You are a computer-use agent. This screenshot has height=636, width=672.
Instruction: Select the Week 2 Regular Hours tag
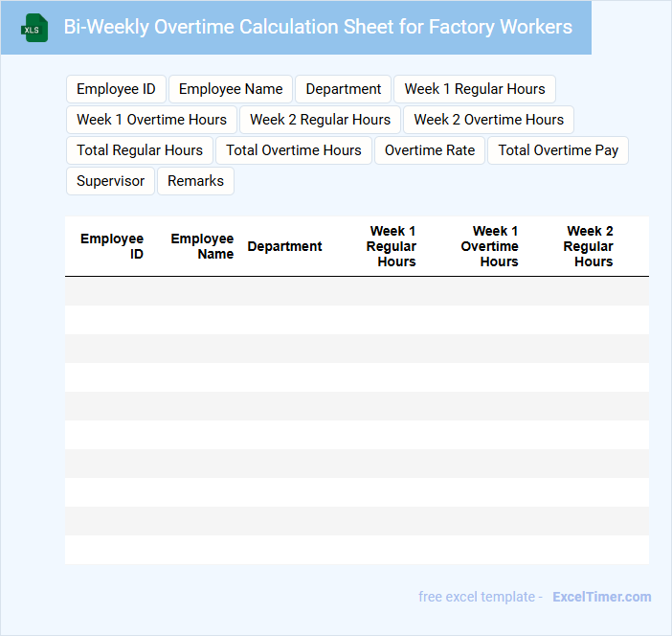coord(320,120)
